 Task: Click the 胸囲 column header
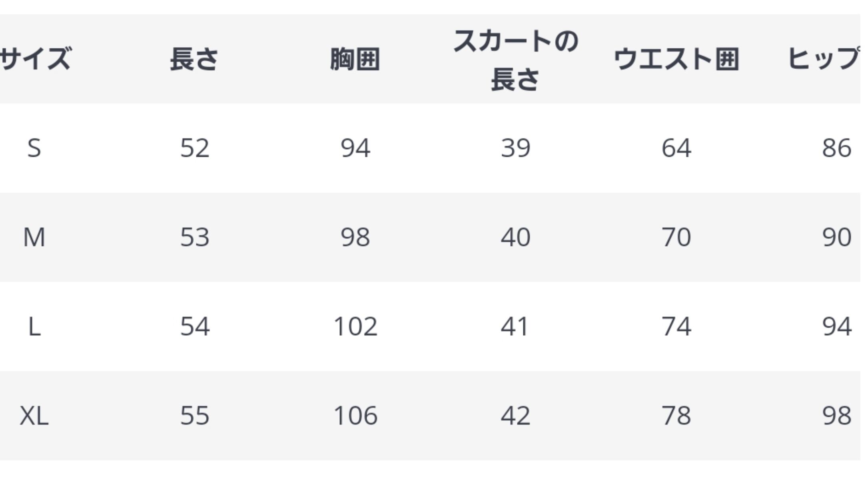[355, 59]
